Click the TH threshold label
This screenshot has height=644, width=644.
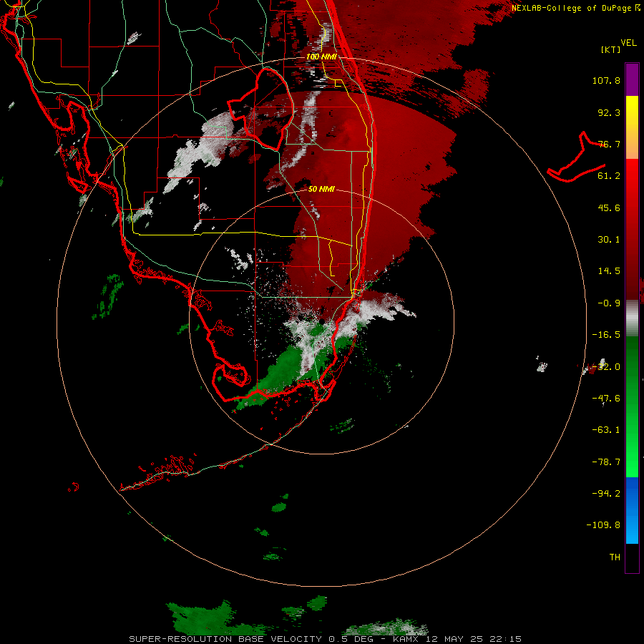(x=615, y=557)
